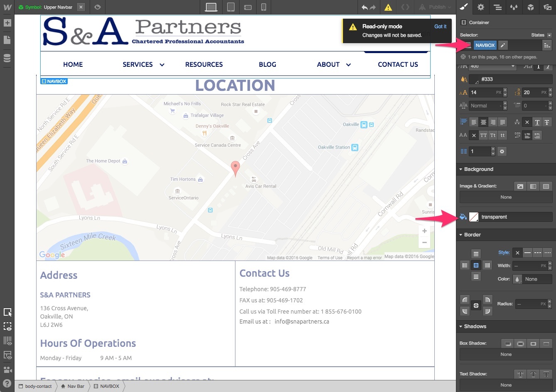The height and width of the screenshot is (392, 556).
Task: Select the left border side
Action: click(465, 265)
